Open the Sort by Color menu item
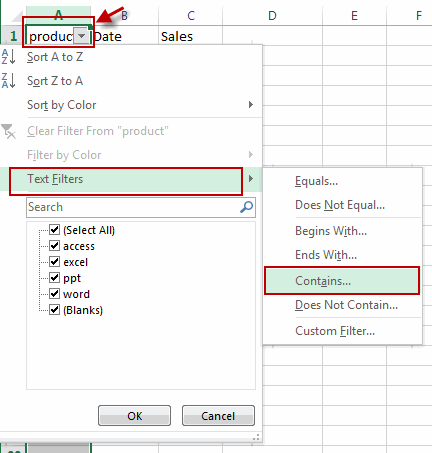 point(131,105)
